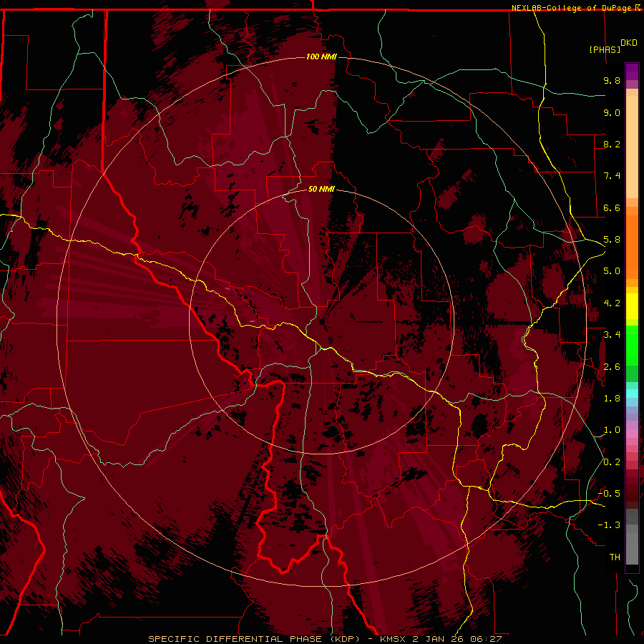
Task: Click the 7.4 scale value
Action: click(x=612, y=176)
